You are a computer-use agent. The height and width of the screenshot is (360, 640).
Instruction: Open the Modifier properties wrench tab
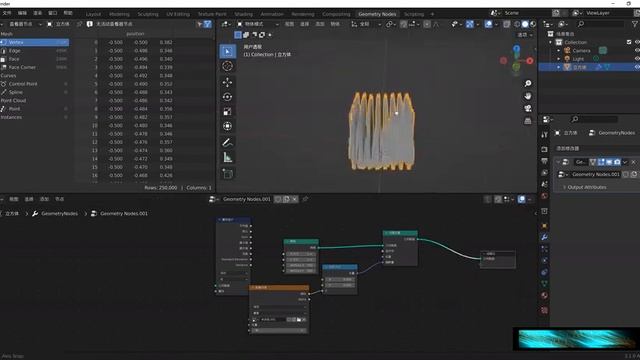(x=544, y=237)
